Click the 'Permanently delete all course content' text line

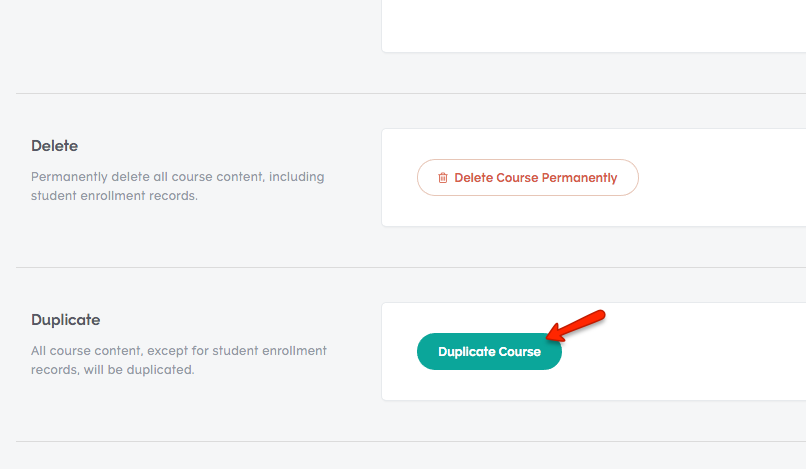pyautogui.click(x=177, y=177)
